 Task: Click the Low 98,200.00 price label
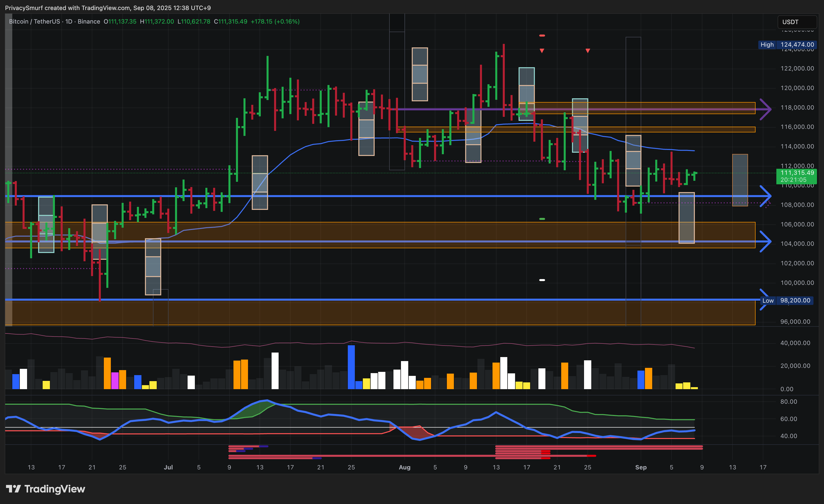[787, 300]
